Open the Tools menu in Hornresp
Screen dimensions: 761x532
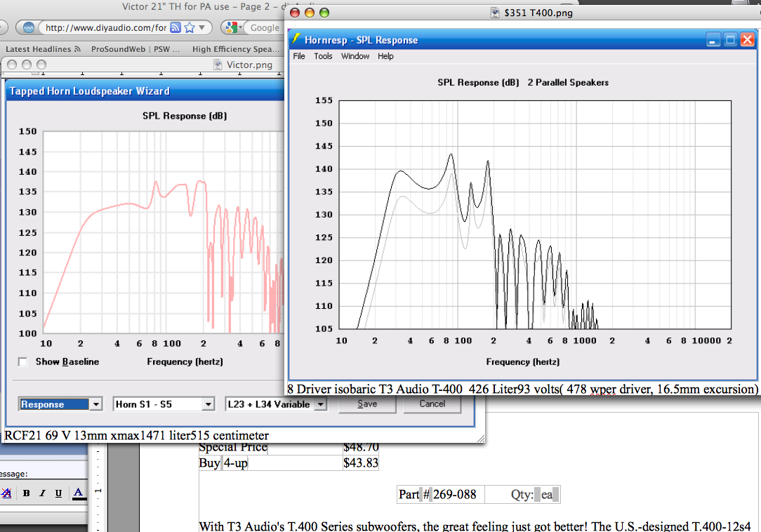(323, 56)
